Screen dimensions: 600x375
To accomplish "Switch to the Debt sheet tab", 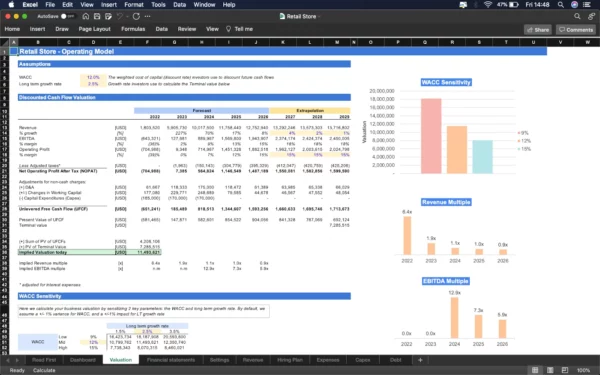I will tap(396, 360).
